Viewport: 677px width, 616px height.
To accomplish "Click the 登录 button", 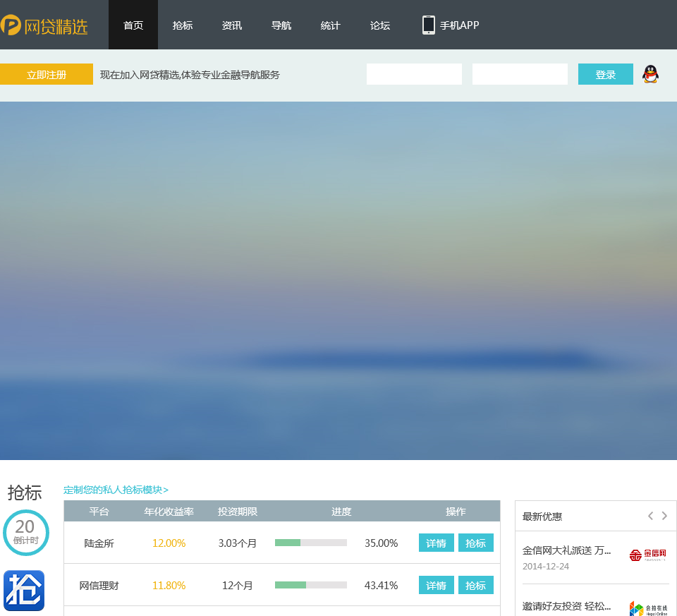I will [605, 74].
